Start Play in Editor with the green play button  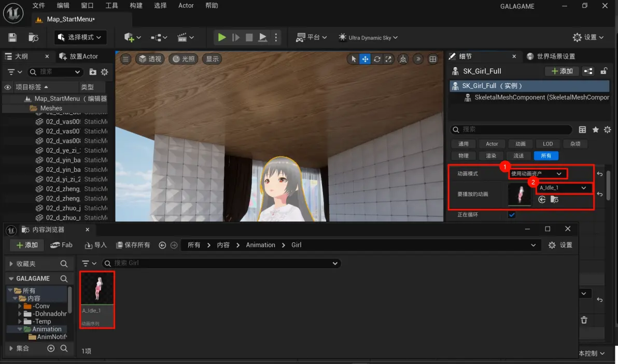pyautogui.click(x=222, y=37)
